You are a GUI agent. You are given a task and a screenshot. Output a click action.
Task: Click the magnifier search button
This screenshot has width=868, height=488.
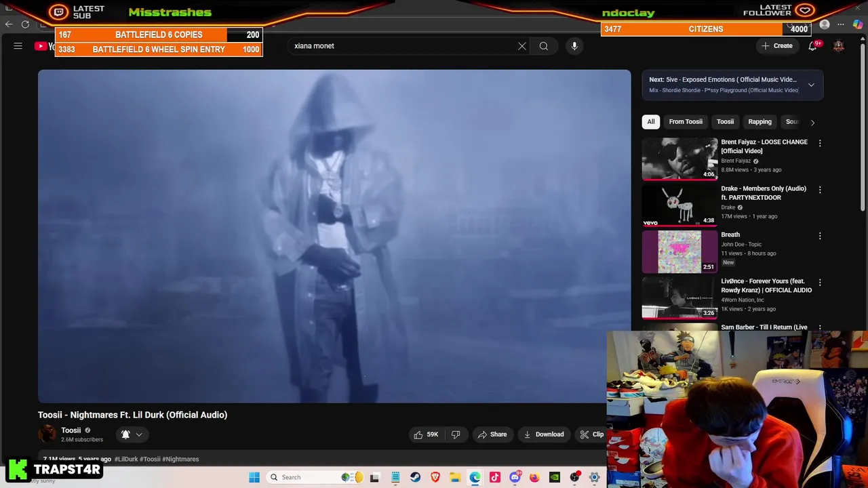click(x=544, y=46)
